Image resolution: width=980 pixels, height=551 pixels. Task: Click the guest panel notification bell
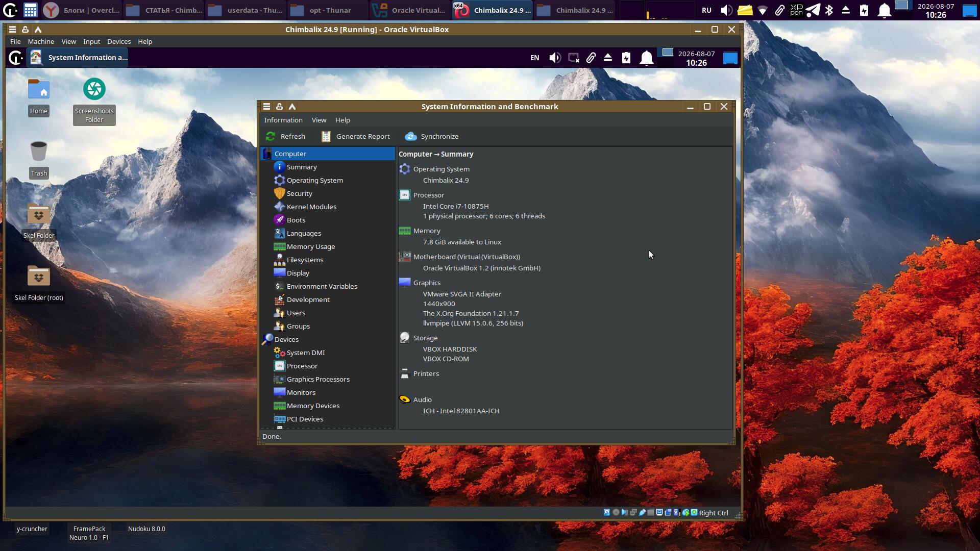[x=647, y=58]
